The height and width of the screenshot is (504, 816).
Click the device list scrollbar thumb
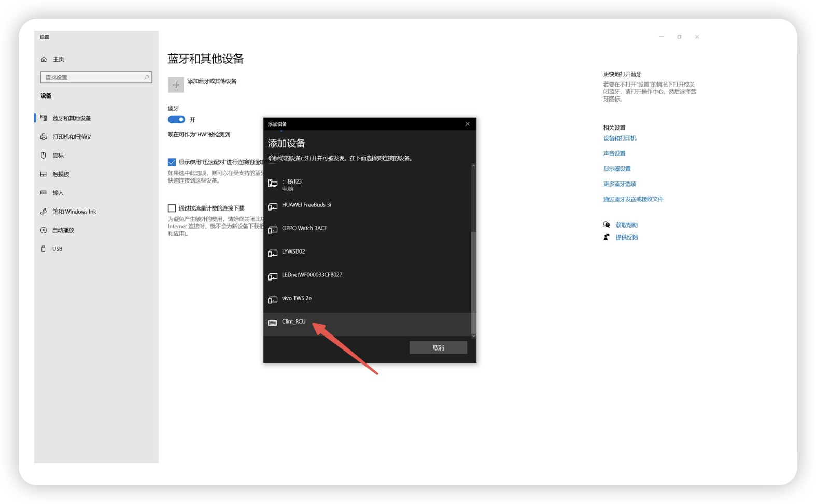pos(473,283)
